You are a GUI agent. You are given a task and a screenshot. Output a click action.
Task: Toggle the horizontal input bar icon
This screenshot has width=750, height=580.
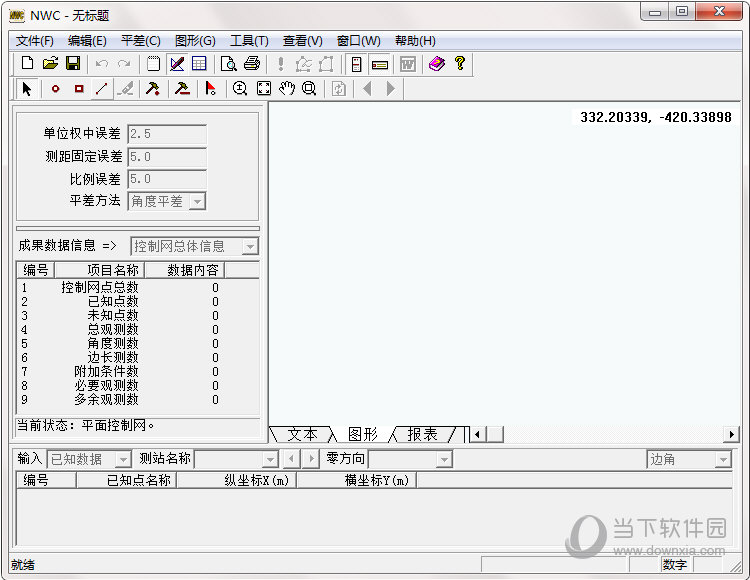click(x=380, y=64)
